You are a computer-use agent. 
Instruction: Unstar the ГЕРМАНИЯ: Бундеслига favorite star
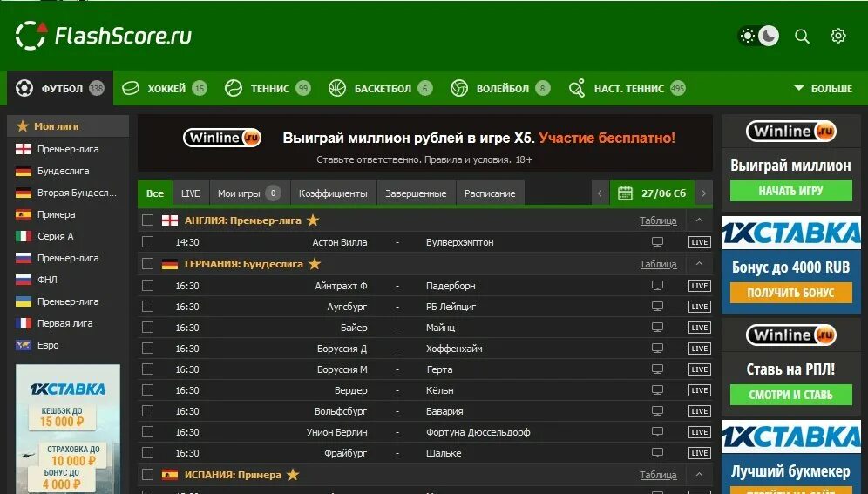pos(315,264)
